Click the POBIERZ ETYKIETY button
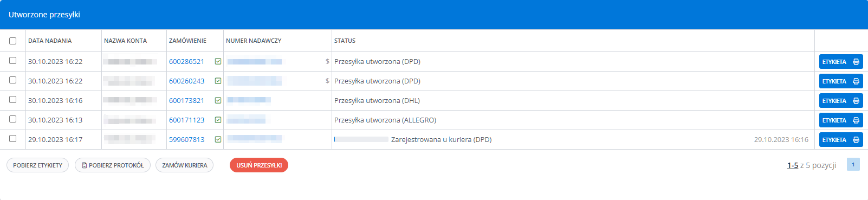Screen dimensions: 868x200 coord(37,165)
